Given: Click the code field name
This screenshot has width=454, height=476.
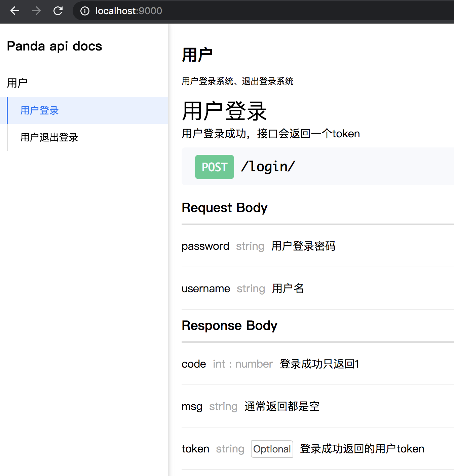Looking at the screenshot, I should coord(194,364).
